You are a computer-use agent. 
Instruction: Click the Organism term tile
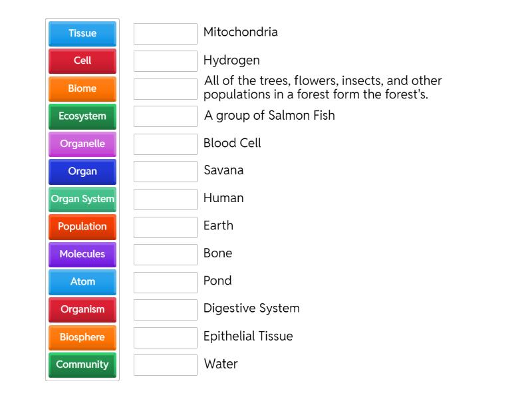[82, 309]
